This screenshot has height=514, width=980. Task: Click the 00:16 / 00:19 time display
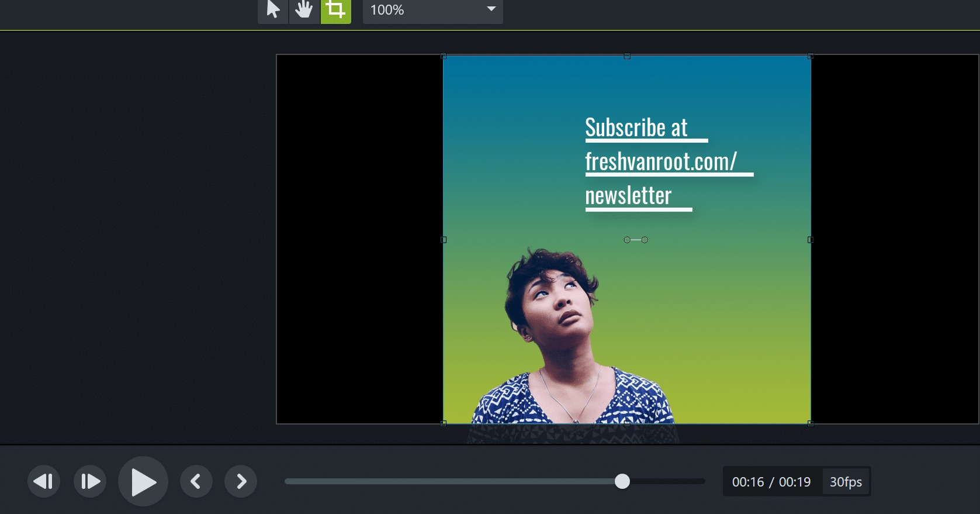click(x=771, y=482)
